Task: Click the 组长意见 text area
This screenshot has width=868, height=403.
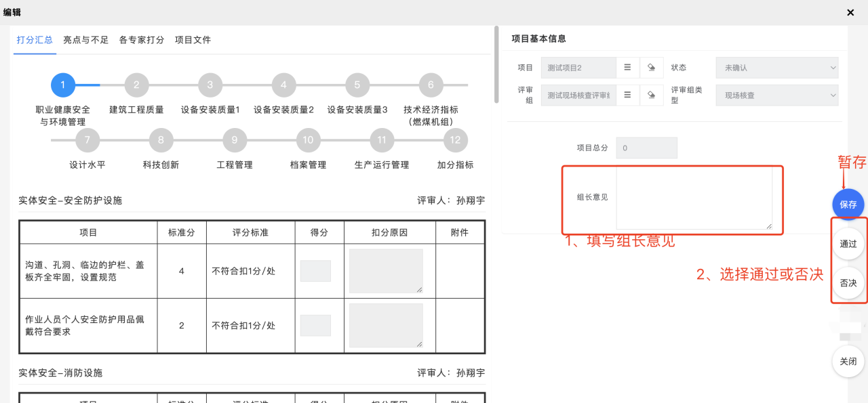Action: coord(694,198)
